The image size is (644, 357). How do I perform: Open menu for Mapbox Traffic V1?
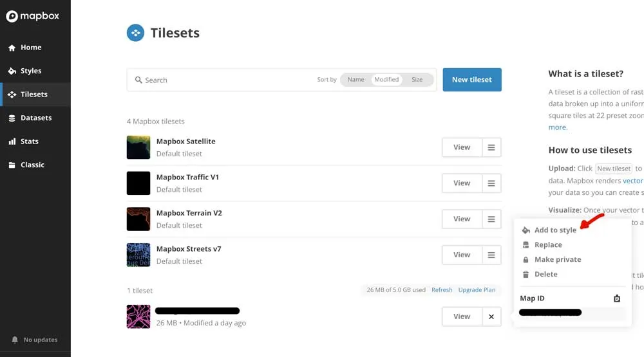[x=491, y=183]
